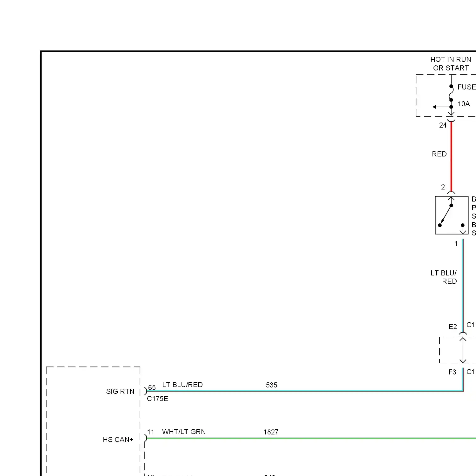This screenshot has width=476, height=476.
Task: Select the fuse symbol in the dashed box
Action: coord(451,93)
